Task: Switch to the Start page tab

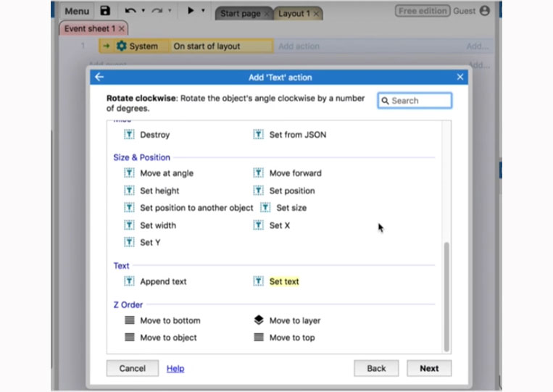Action: pos(241,13)
